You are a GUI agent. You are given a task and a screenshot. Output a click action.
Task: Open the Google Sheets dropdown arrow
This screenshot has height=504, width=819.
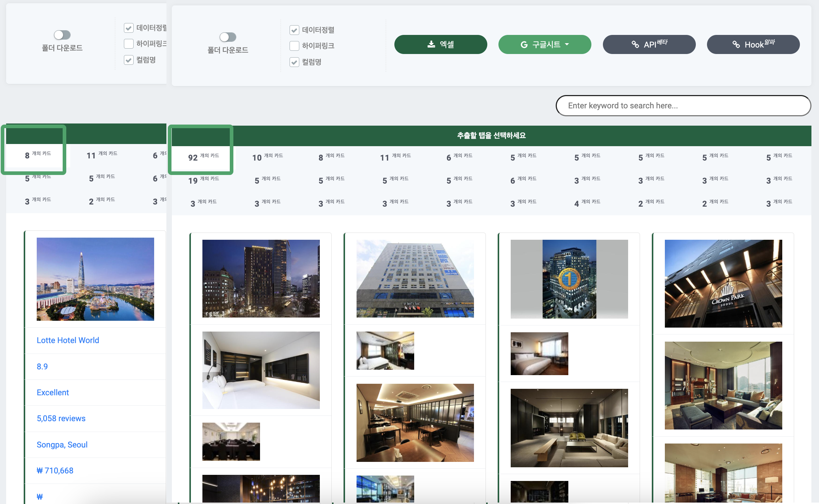point(567,44)
